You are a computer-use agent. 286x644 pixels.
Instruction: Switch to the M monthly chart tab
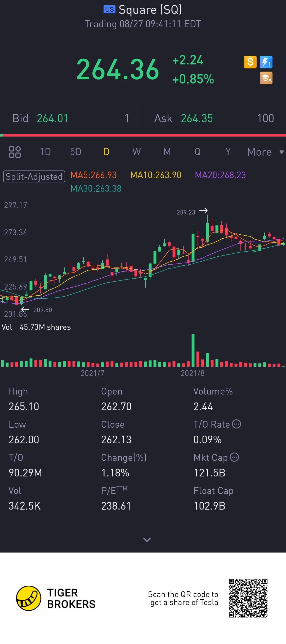(x=167, y=152)
